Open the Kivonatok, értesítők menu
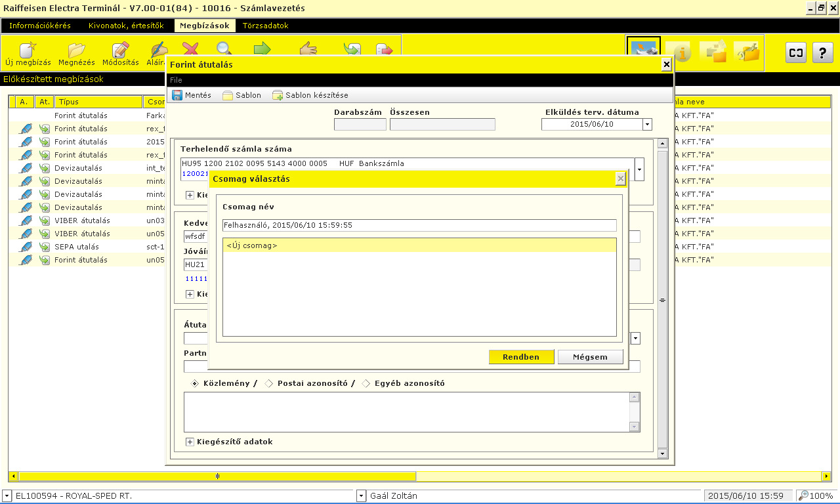The height and width of the screenshot is (504, 840). click(x=126, y=26)
